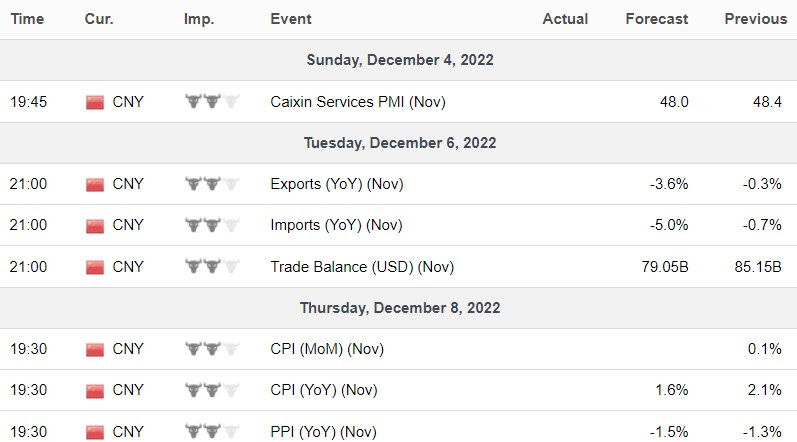The height and width of the screenshot is (442, 797).
Task: Click bull importance icons for Caixin Services PMI
Action: [x=212, y=101]
